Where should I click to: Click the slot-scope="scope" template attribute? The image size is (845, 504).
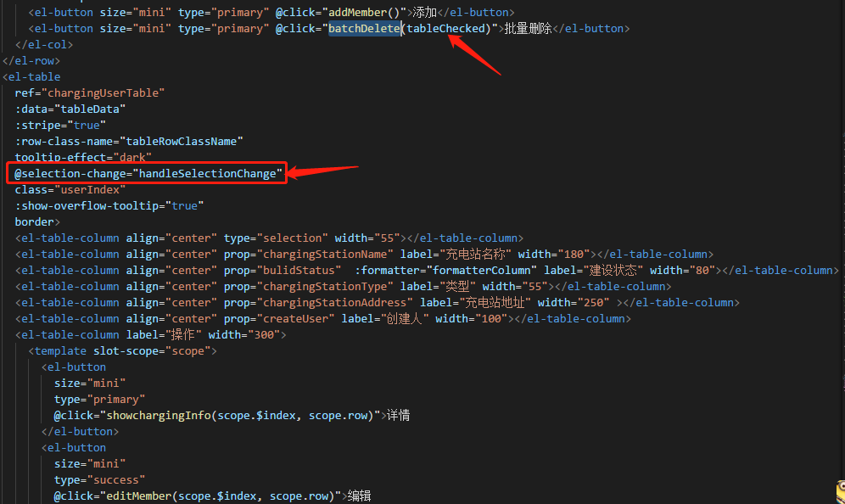click(x=152, y=351)
